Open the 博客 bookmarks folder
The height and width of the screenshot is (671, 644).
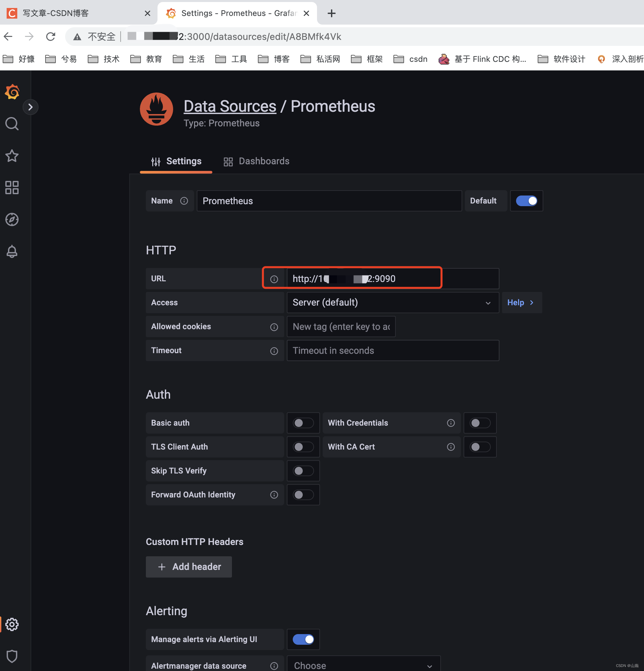(274, 59)
